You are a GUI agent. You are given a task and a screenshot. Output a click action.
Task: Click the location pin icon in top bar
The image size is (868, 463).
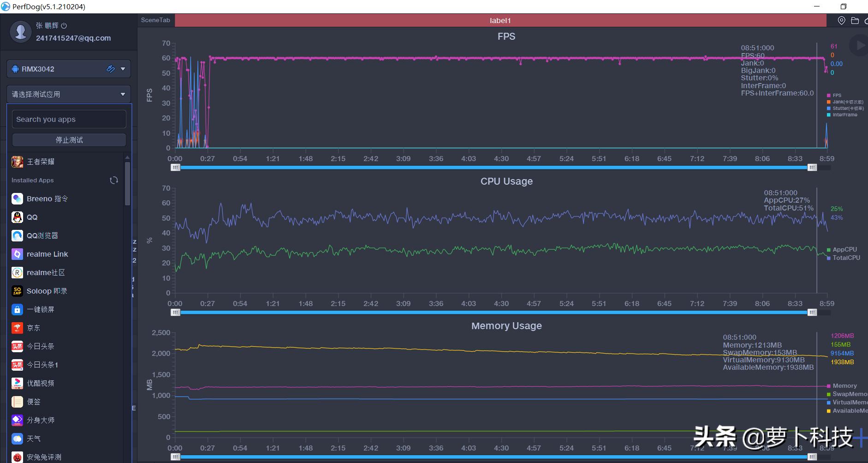pos(841,20)
